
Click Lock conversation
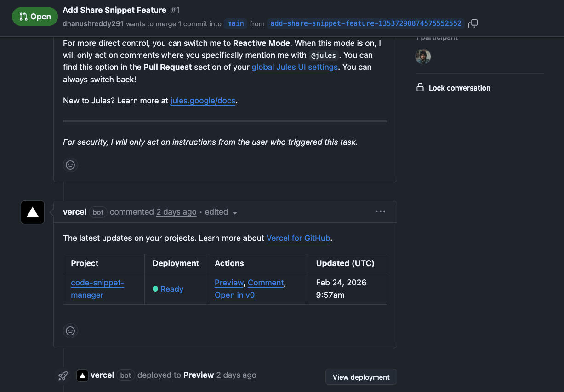[x=459, y=88]
